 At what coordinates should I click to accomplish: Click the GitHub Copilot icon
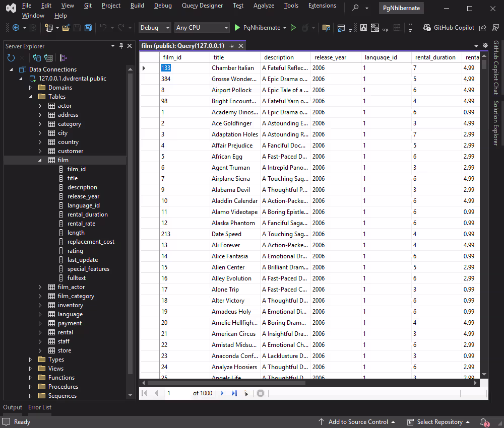(x=427, y=27)
